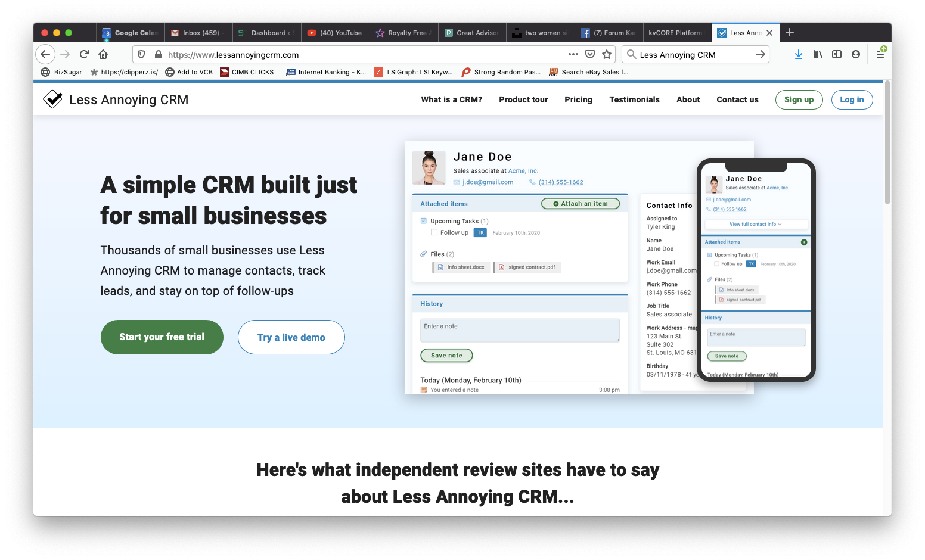Open the clipperz.is bookmark
Screen dimensions: 925x560
point(124,72)
